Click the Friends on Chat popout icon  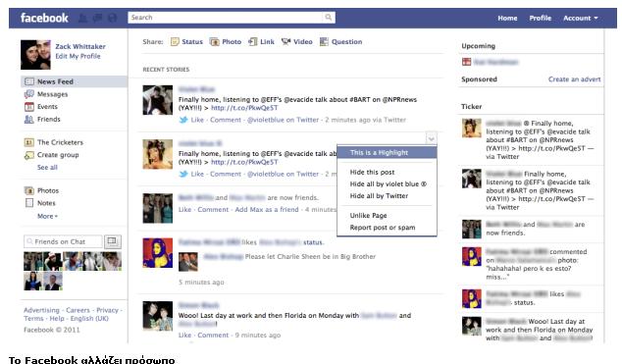113,241
